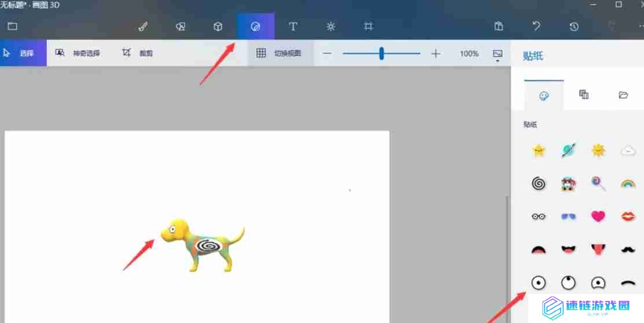Click the Paste clipboard icon
The image size is (644, 323).
(x=499, y=26)
